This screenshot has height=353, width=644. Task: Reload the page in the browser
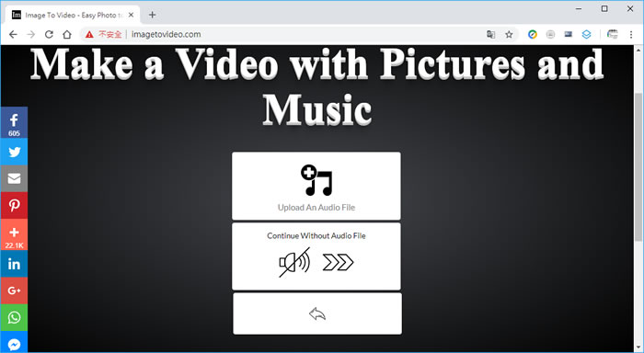pyautogui.click(x=49, y=35)
